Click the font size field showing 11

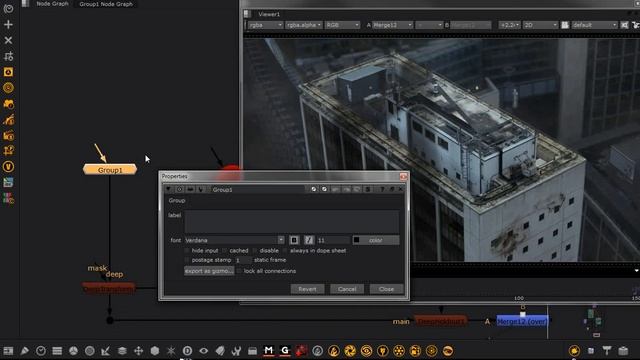point(333,240)
